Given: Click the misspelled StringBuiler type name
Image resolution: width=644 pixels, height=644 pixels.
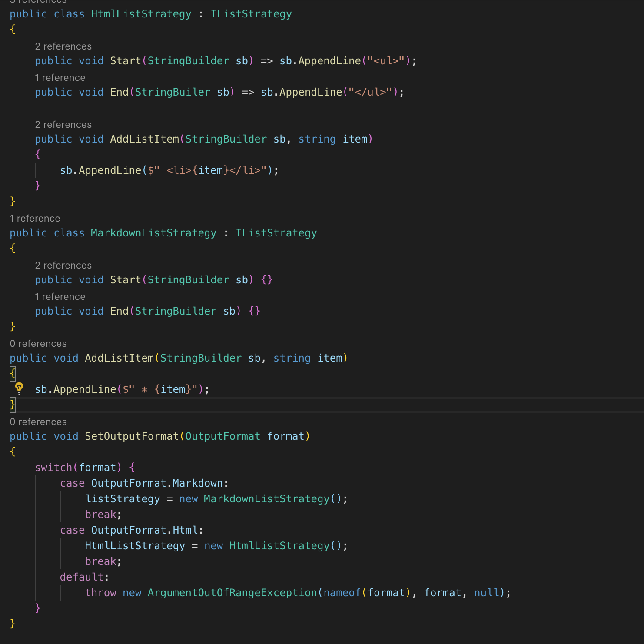Looking at the screenshot, I should pyautogui.click(x=173, y=92).
